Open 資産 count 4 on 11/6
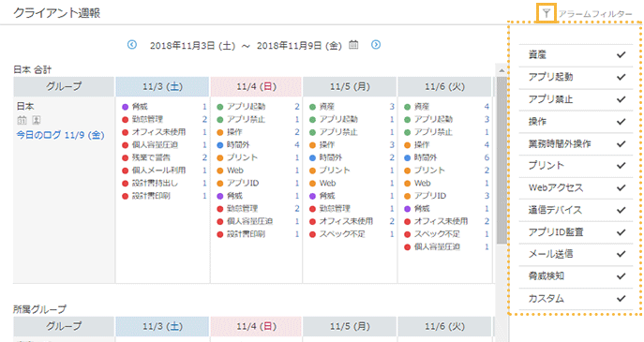The image size is (644, 342). (487, 107)
